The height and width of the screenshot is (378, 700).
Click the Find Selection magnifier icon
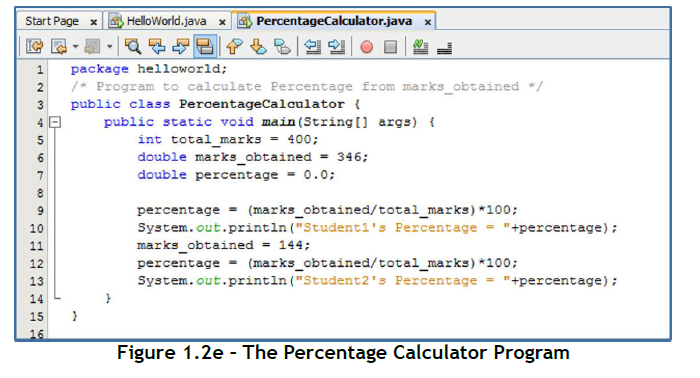click(133, 46)
